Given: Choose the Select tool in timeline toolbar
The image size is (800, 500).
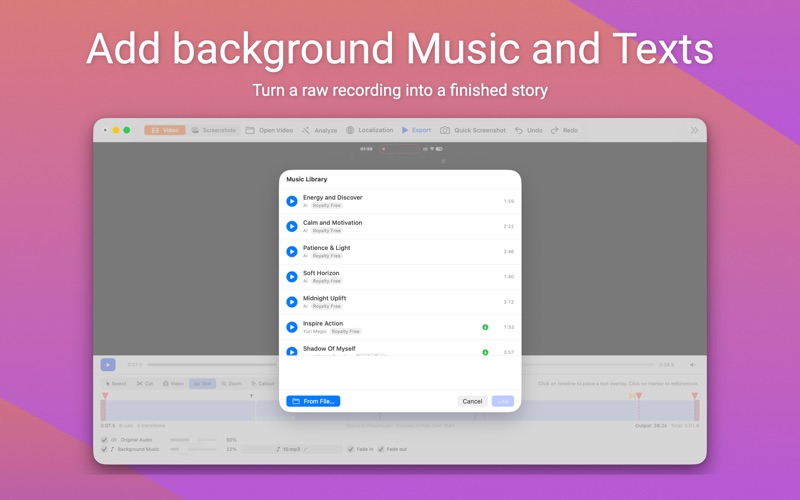Looking at the screenshot, I should coord(116,383).
